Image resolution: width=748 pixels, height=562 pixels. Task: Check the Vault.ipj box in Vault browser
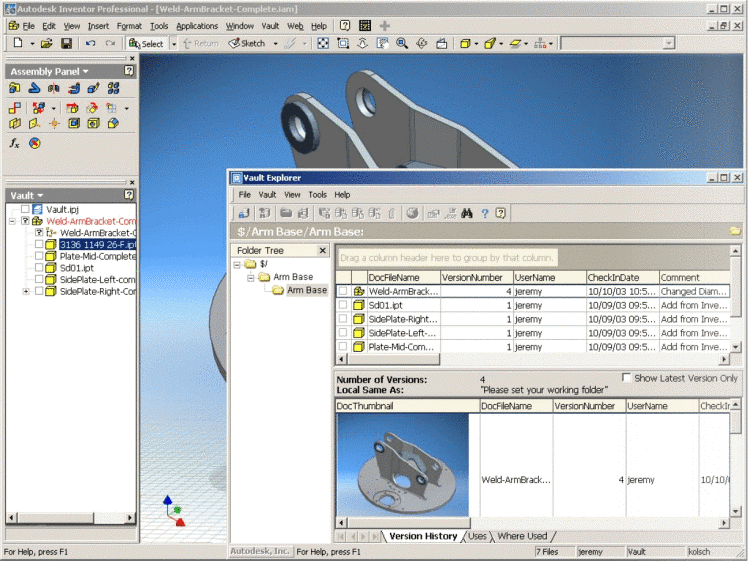pyautogui.click(x=25, y=209)
